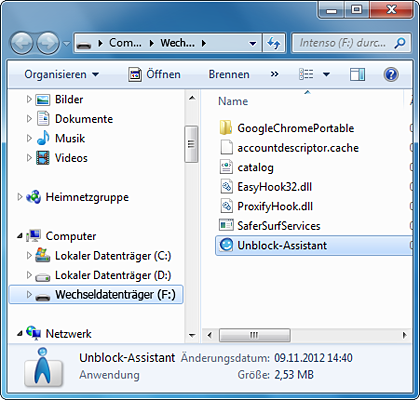The width and height of the screenshot is (420, 400).
Task: Show more toolbar commands chevron
Action: [x=274, y=74]
